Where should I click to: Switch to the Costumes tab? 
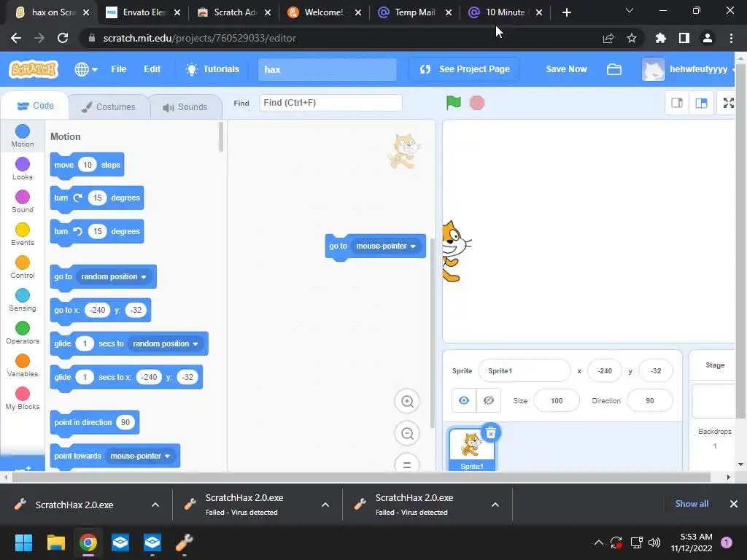(x=109, y=106)
